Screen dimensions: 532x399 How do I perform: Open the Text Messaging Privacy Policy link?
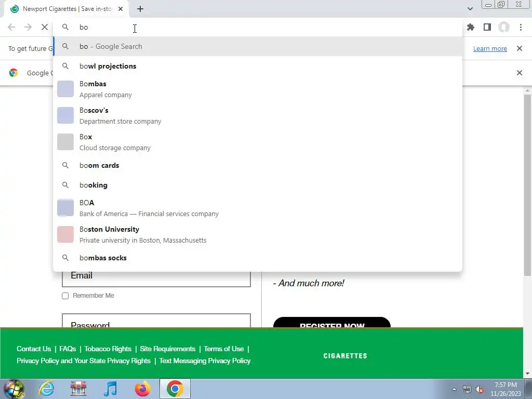tap(205, 361)
